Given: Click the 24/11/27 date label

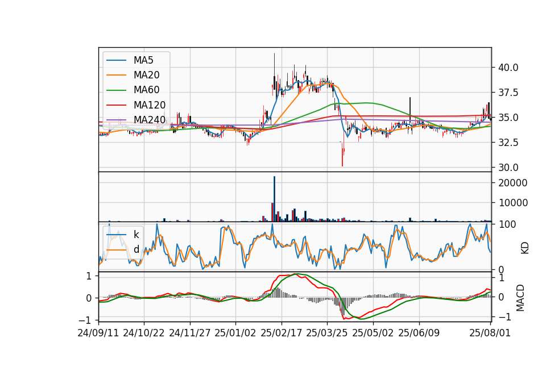Looking at the screenshot, I should pos(190,333).
